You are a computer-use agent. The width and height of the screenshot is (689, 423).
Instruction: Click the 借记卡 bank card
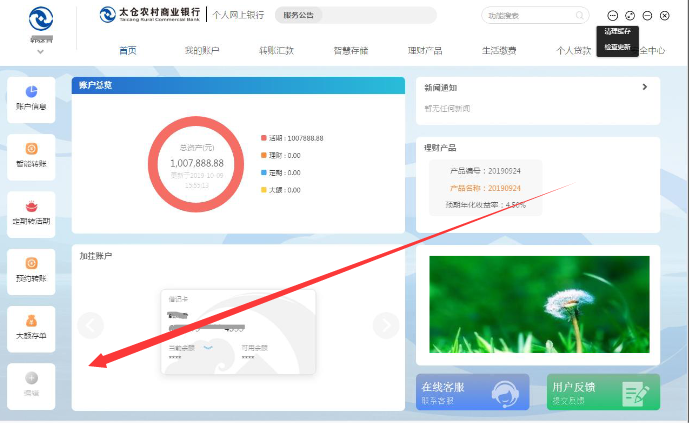[x=238, y=332]
